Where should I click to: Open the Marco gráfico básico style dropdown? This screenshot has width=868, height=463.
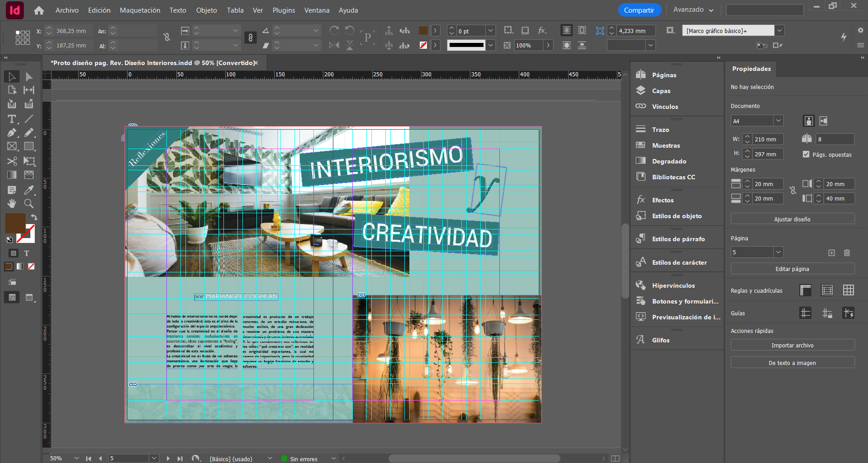pyautogui.click(x=779, y=30)
